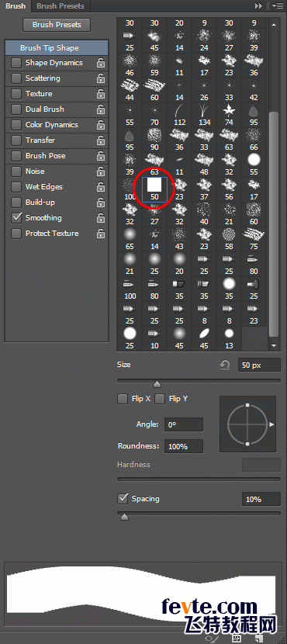287x644 pixels.
Task: Uncheck the Spacing checkbox
Action: coord(123,499)
